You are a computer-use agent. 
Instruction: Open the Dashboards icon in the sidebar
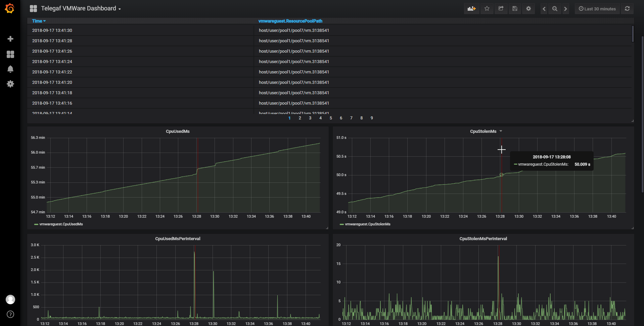point(10,54)
